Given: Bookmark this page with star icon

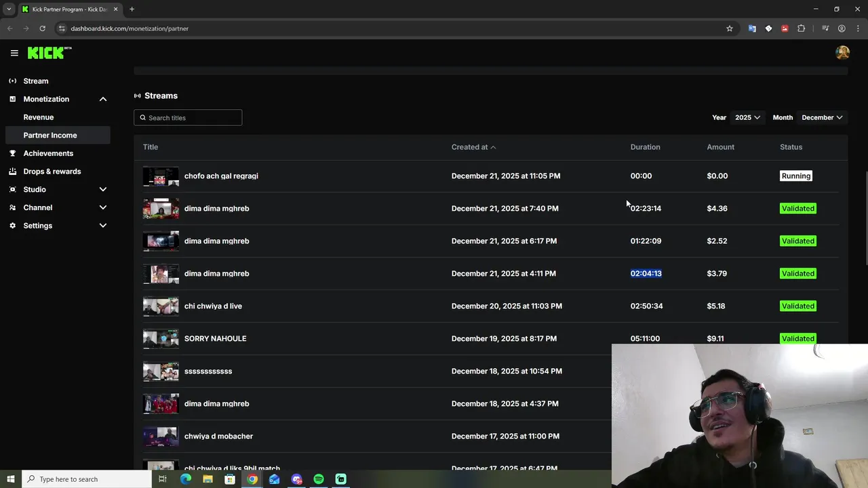Looking at the screenshot, I should pyautogui.click(x=730, y=28).
